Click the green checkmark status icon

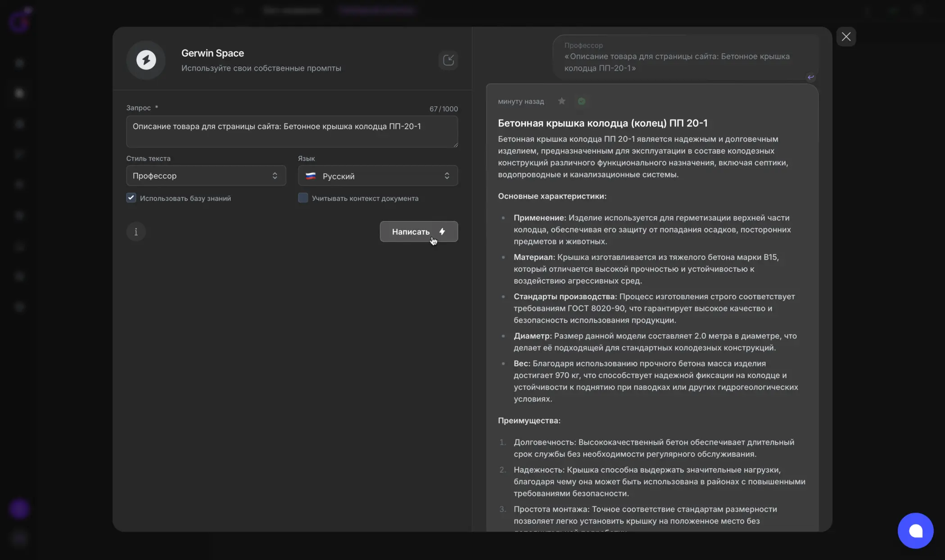[582, 101]
